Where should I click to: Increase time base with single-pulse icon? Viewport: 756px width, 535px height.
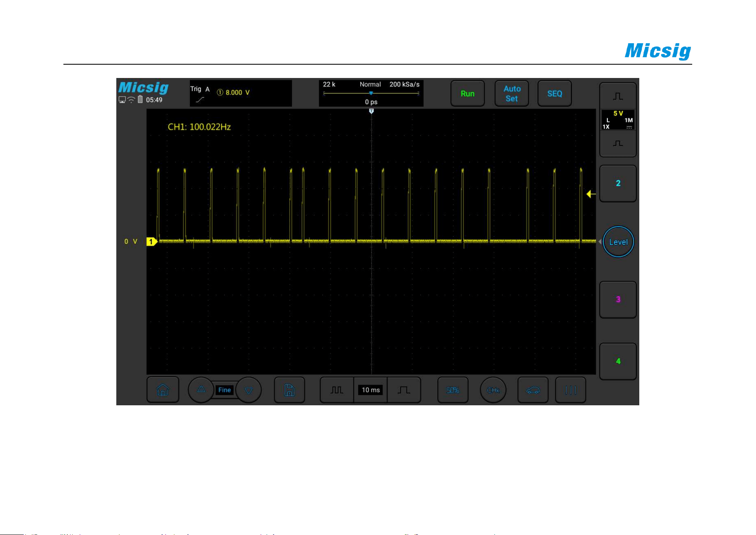click(x=404, y=390)
